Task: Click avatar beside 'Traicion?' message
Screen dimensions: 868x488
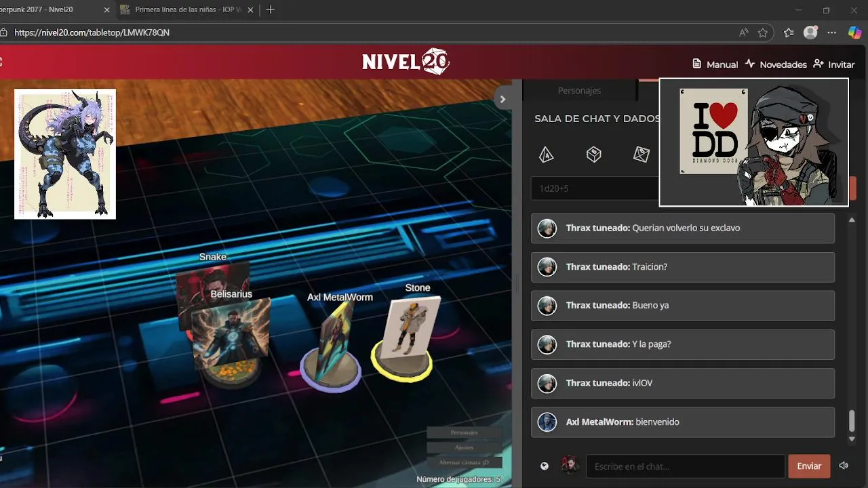Action: (547, 267)
